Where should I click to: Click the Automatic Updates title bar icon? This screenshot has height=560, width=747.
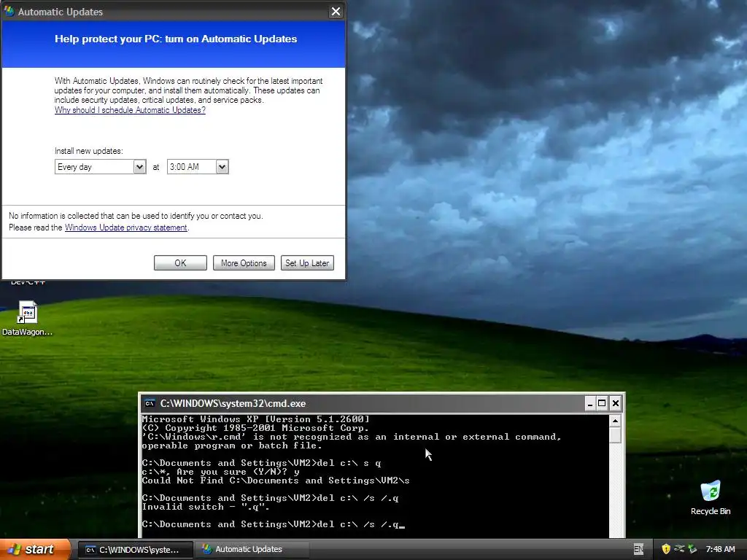point(9,12)
